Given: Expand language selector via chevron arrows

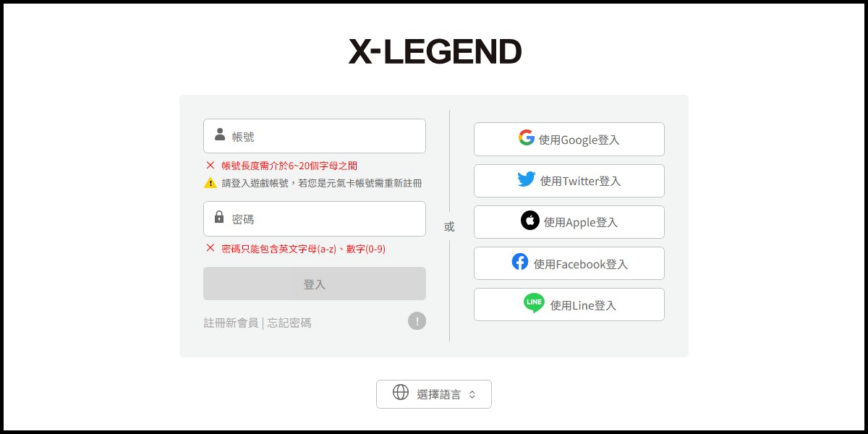Looking at the screenshot, I should 472,395.
